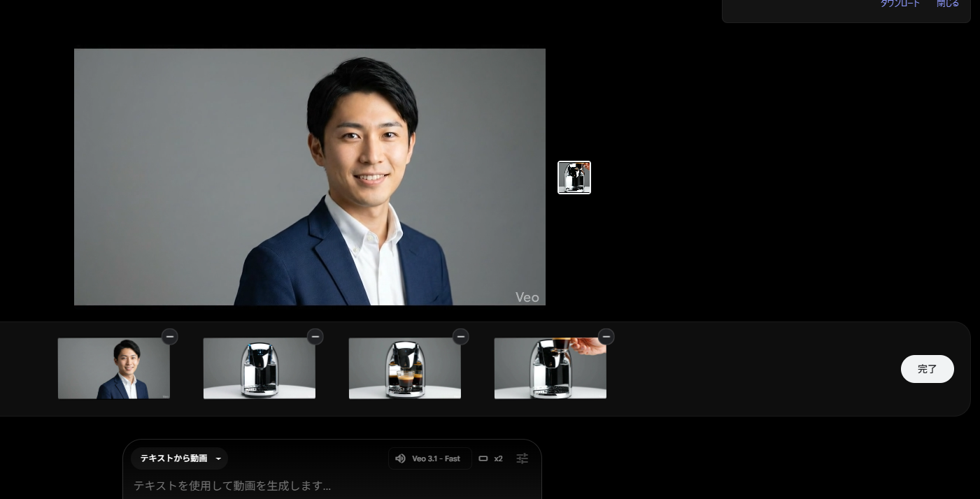Remove the hand holding cup clip

(x=606, y=337)
